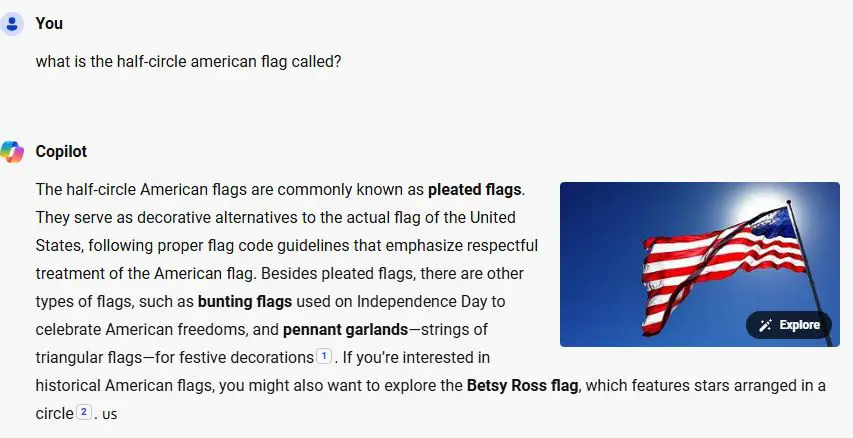The image size is (853, 438).
Task: Click the bold "pleated flags" term
Action: [x=474, y=189]
